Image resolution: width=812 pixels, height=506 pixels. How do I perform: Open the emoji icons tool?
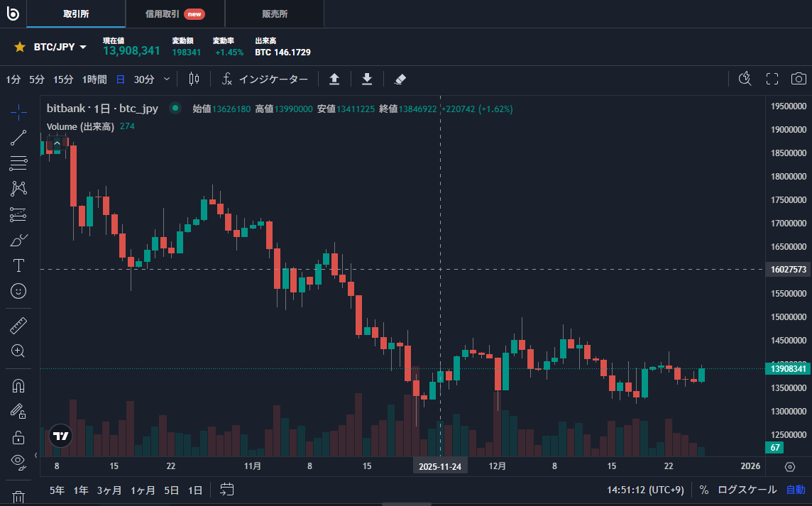19,291
